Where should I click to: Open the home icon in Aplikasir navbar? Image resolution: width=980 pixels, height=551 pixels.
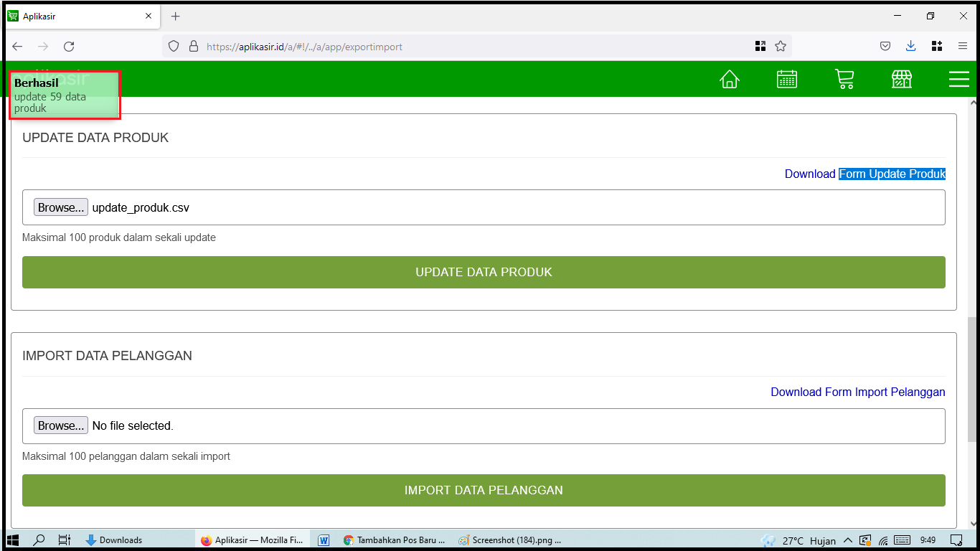pyautogui.click(x=730, y=80)
